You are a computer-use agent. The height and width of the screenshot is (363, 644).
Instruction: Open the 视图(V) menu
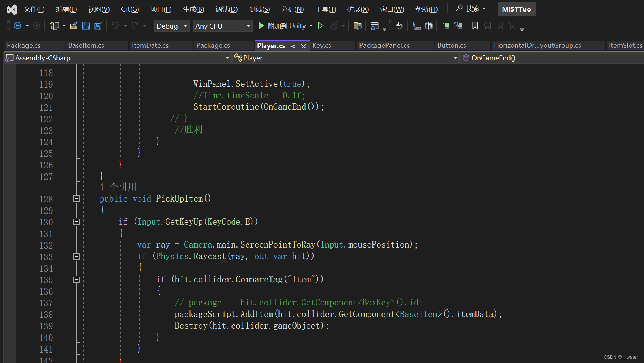pos(99,9)
